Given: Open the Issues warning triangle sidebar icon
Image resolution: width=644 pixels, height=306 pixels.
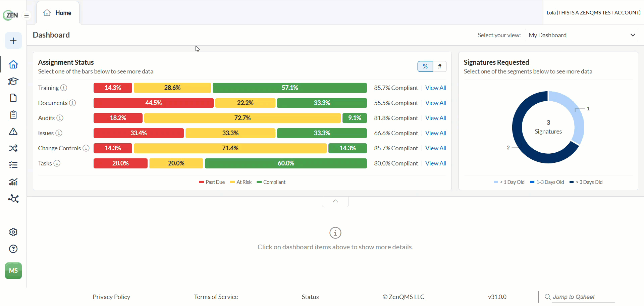Looking at the screenshot, I should [x=13, y=132].
